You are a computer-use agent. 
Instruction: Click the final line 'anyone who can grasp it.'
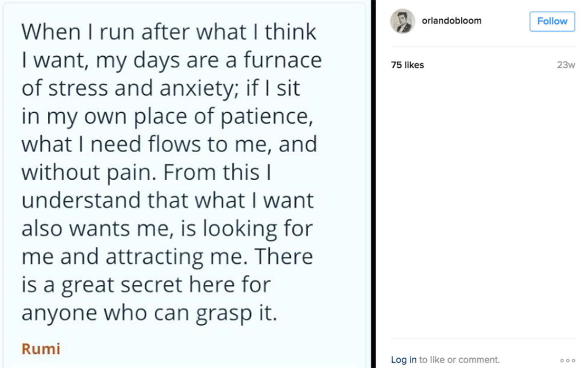(x=149, y=312)
